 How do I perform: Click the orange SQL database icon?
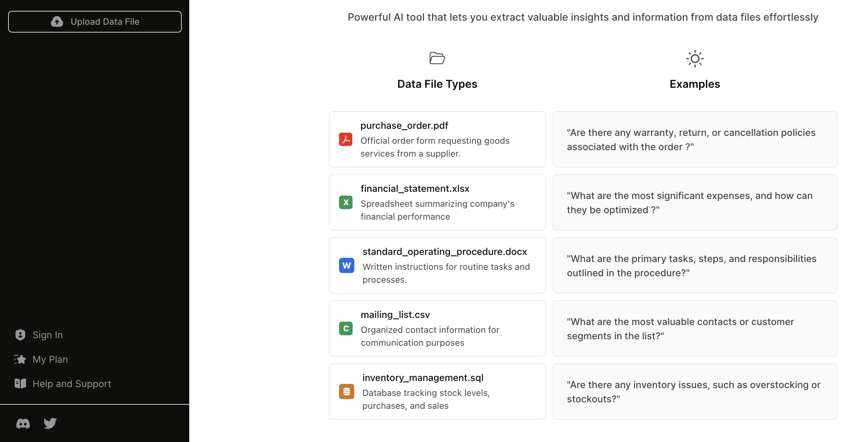[347, 391]
